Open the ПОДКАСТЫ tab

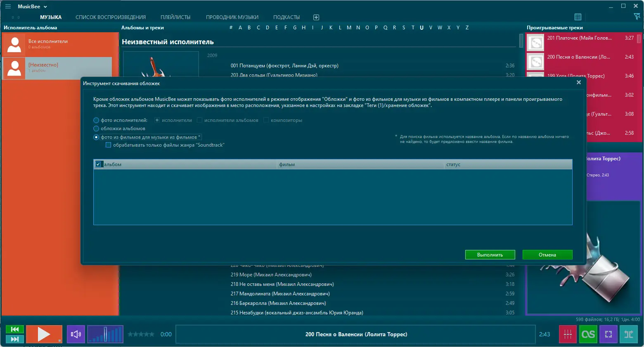(x=286, y=17)
